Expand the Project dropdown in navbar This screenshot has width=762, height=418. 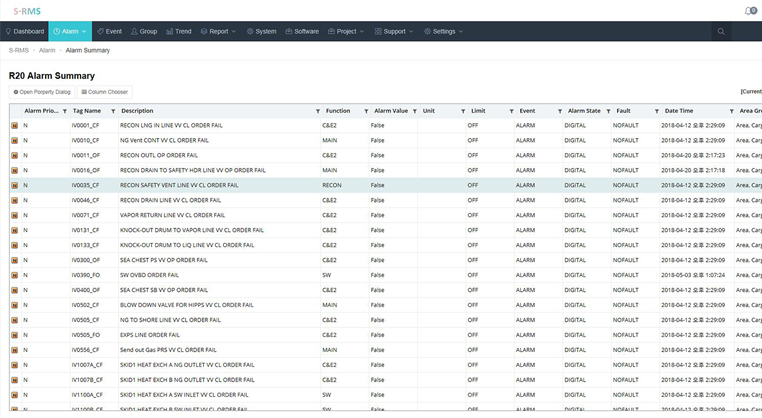pos(346,32)
